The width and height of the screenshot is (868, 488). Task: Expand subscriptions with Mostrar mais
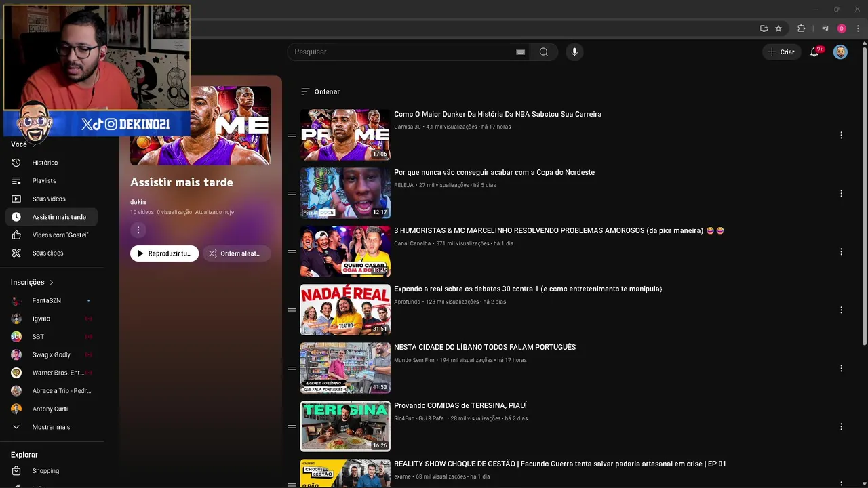pyautogui.click(x=52, y=427)
